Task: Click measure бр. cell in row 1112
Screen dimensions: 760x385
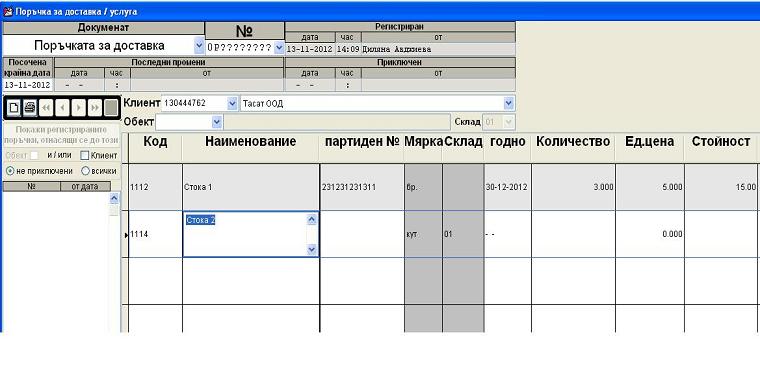Action: coord(423,187)
